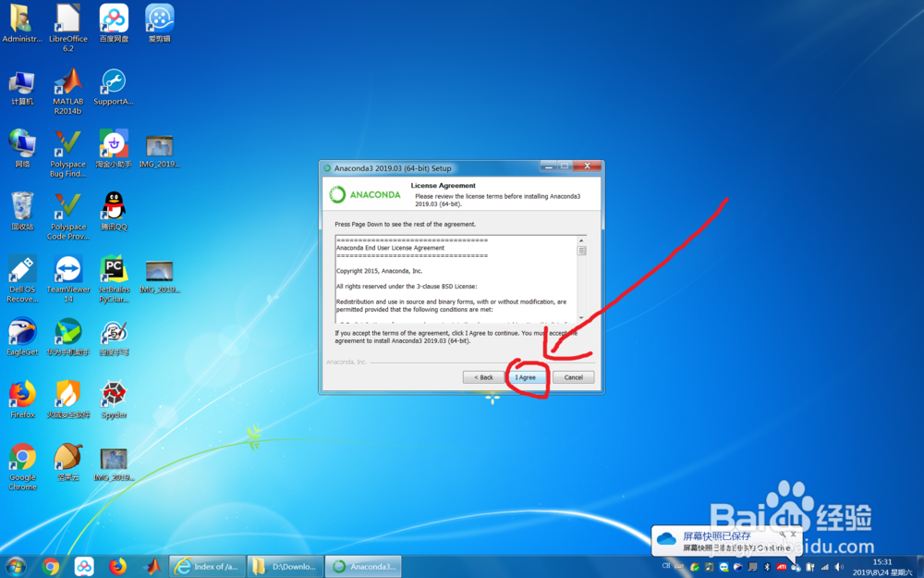This screenshot has height=578, width=924.
Task: Select the JetBrains PyCharm desktop shortcut
Action: click(x=114, y=279)
